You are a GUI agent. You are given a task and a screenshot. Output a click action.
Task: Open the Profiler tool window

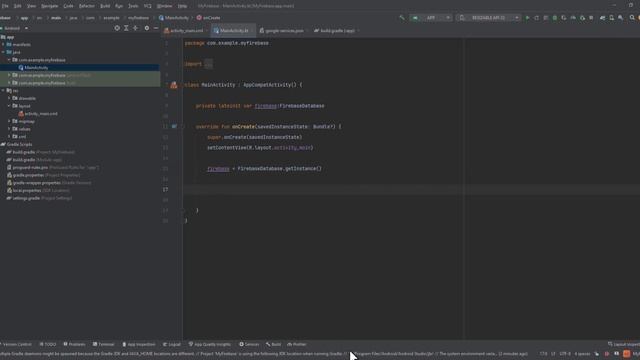297,344
